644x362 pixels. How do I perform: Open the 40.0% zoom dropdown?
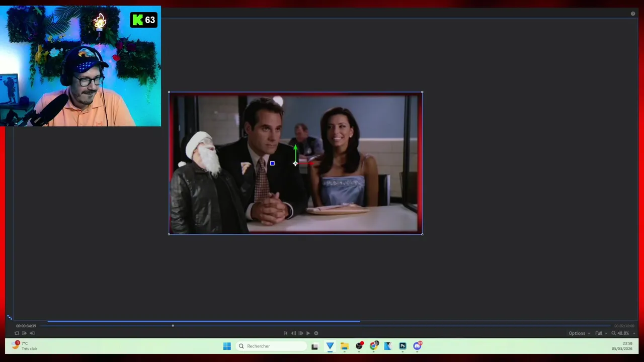click(x=626, y=333)
